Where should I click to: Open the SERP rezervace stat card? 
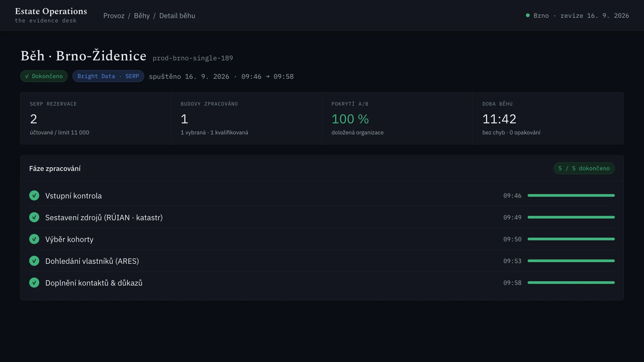[96, 118]
